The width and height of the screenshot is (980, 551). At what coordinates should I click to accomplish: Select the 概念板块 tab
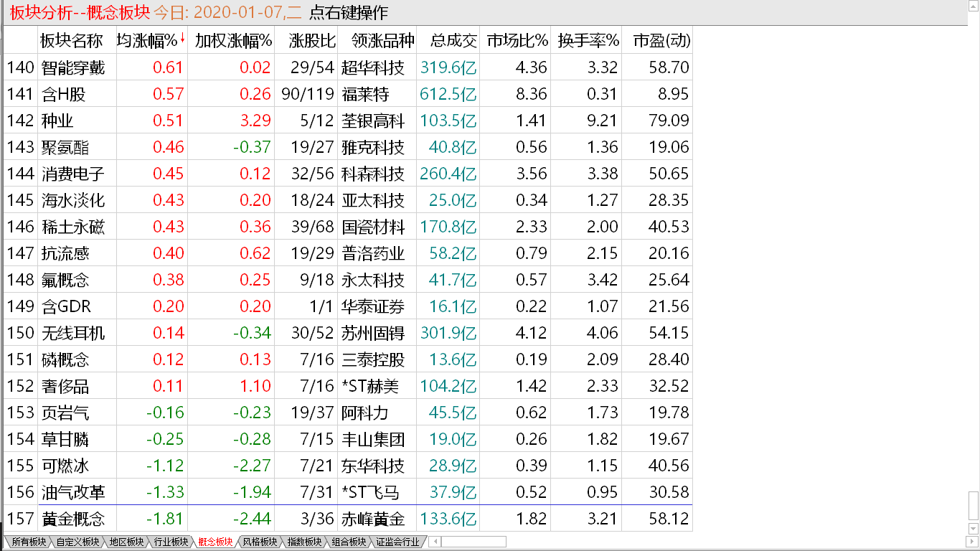(215, 542)
